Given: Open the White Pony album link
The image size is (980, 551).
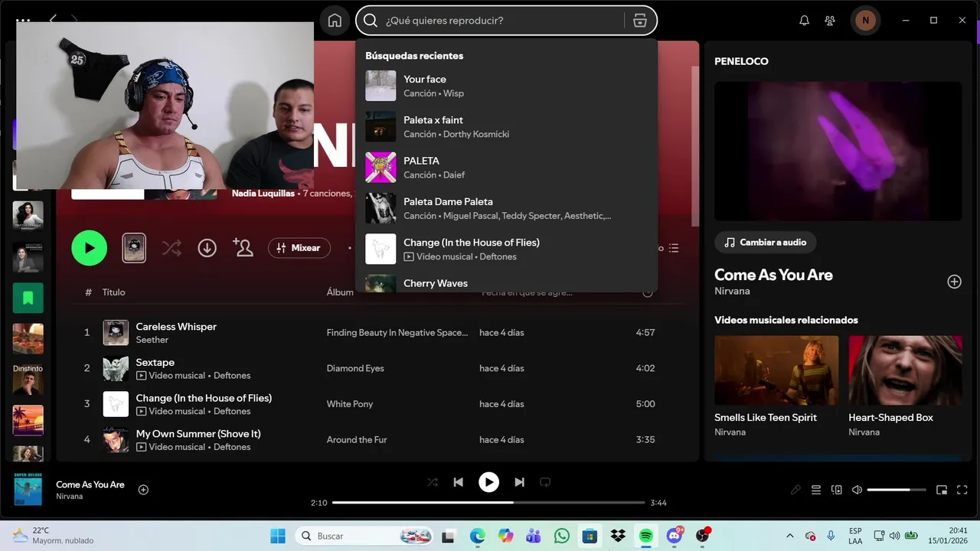Looking at the screenshot, I should [x=350, y=404].
